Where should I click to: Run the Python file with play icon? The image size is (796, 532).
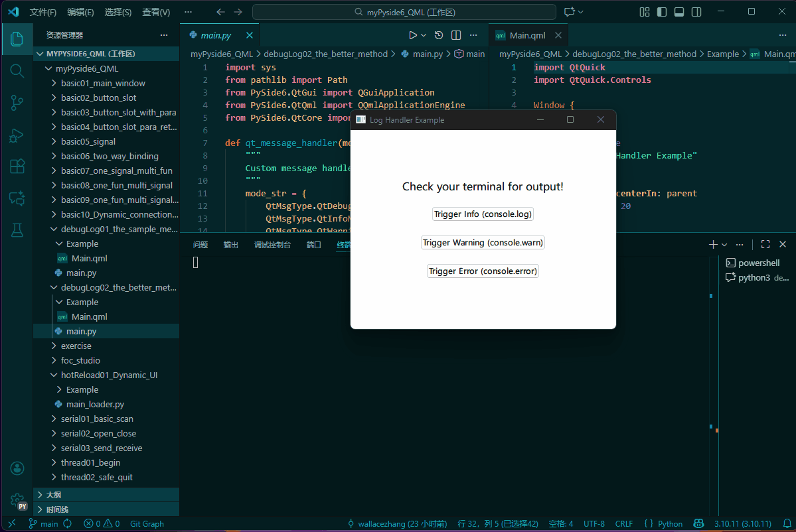pyautogui.click(x=413, y=35)
